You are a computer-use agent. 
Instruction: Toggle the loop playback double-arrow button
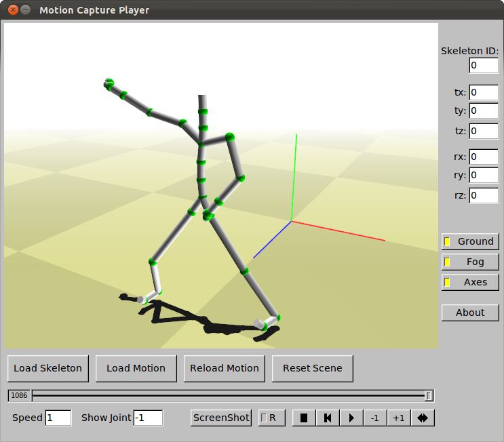(423, 418)
